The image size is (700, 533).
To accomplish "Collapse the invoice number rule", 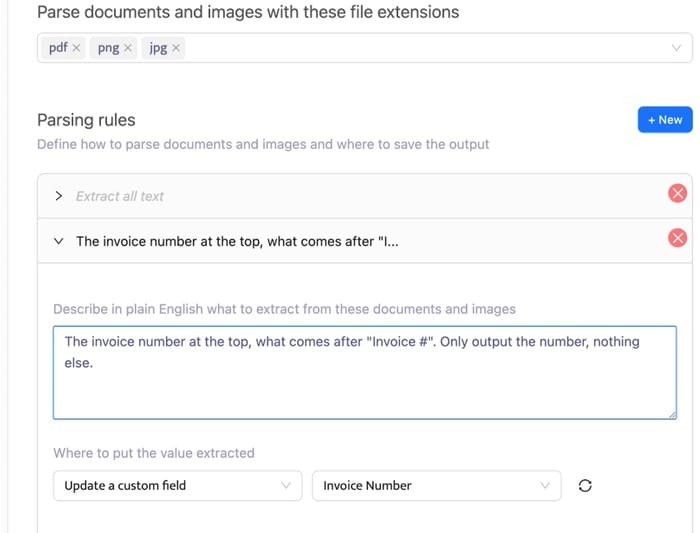I will coord(58,241).
